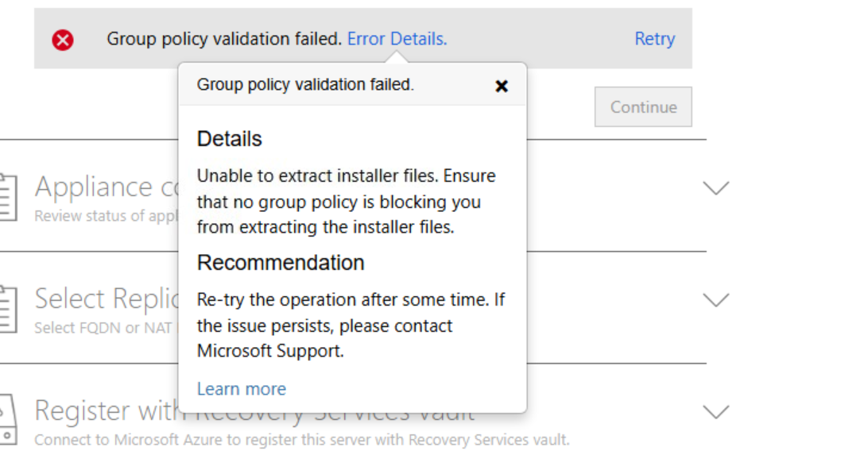
Task: Click the Select Replication clipboard icon
Action: pos(6,308)
